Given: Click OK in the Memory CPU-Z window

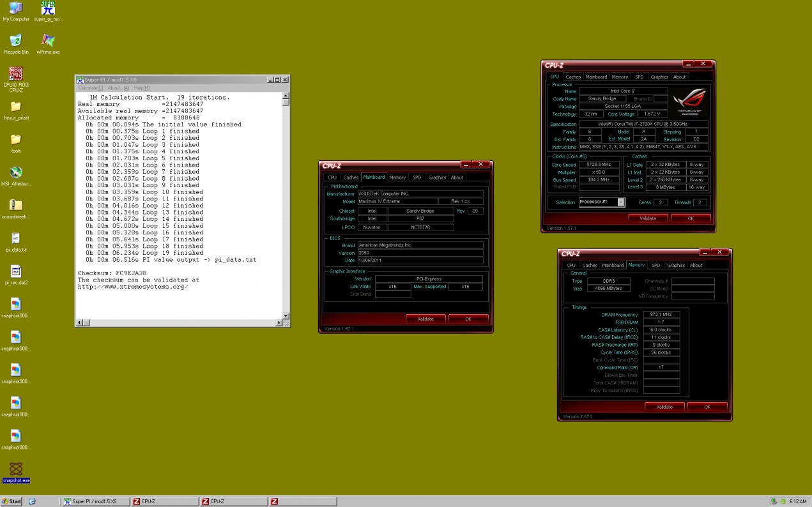Looking at the screenshot, I should click(x=707, y=407).
